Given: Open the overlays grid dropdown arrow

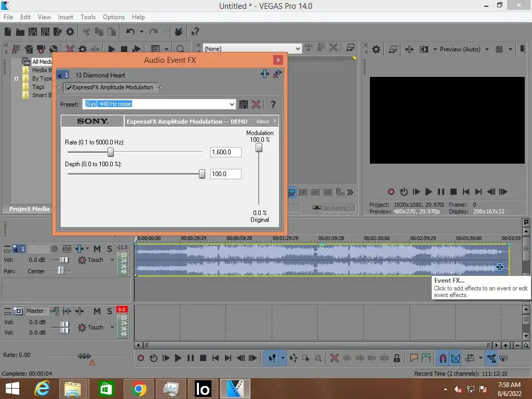Looking at the screenshot, I should coord(510,49).
